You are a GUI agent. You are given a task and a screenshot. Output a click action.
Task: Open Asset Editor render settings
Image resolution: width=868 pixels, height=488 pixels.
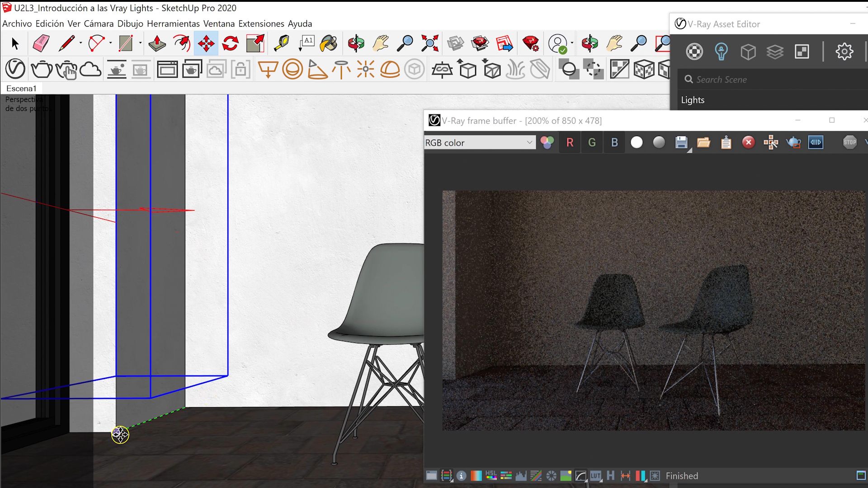[844, 52]
